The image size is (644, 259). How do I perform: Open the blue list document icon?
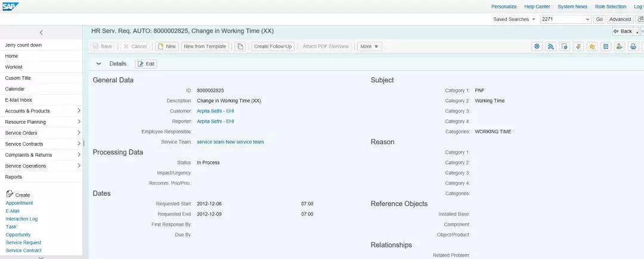point(605,46)
